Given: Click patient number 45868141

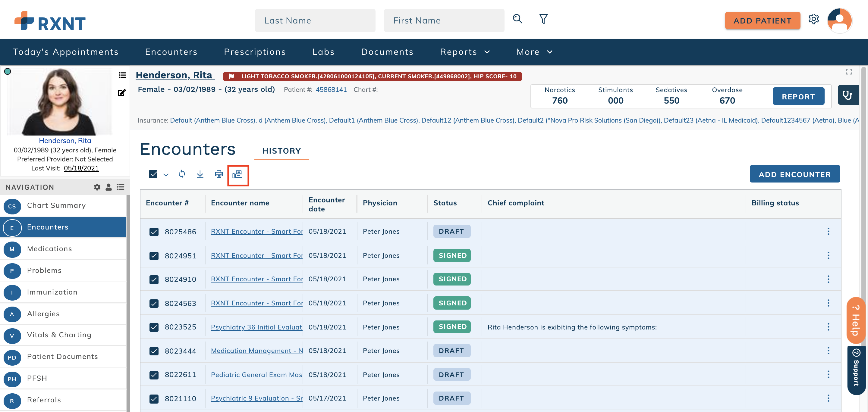Looking at the screenshot, I should click(x=331, y=89).
